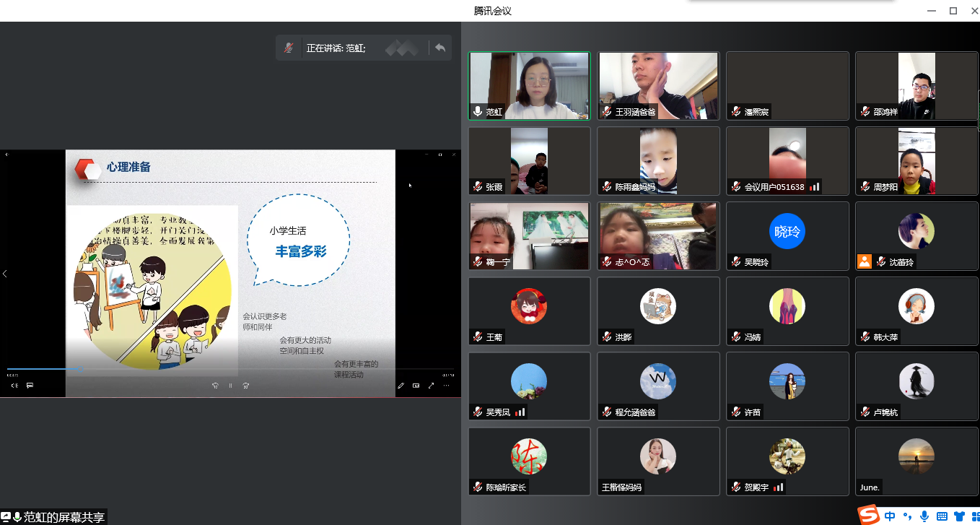980x525 pixels.
Task: Click the signal bars next to 吴秀凤
Action: [x=520, y=412]
